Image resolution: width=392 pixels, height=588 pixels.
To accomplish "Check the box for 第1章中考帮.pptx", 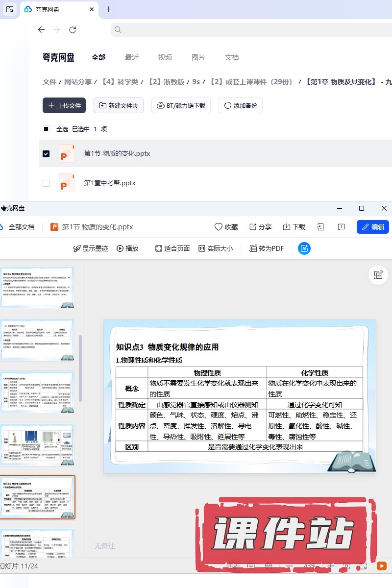I will (x=46, y=183).
